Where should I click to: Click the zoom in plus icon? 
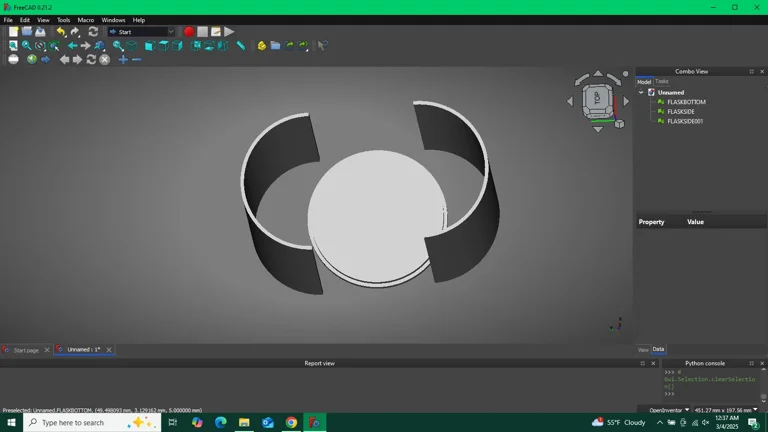(x=123, y=60)
